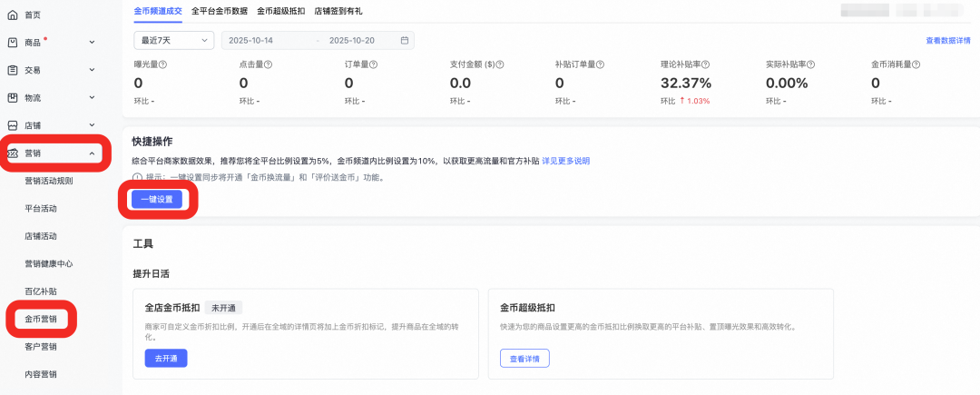Open the 查看数据详情 link
Screen dimensions: 980x395
947,41
